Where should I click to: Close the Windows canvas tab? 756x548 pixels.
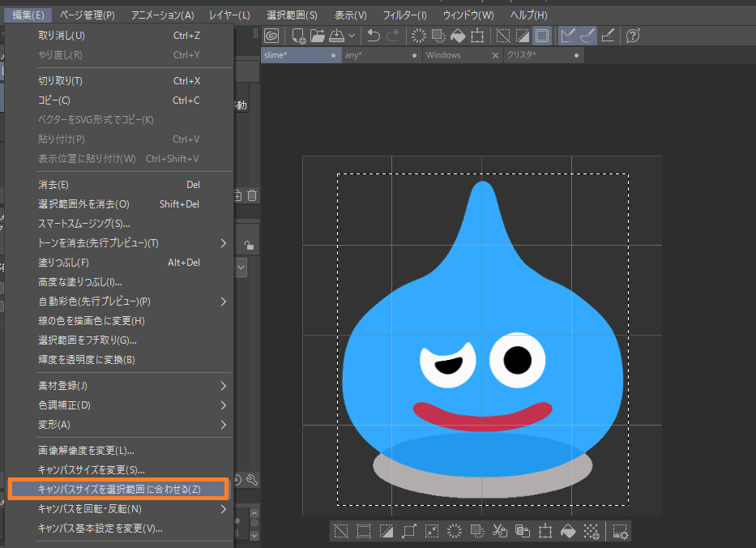coord(494,55)
